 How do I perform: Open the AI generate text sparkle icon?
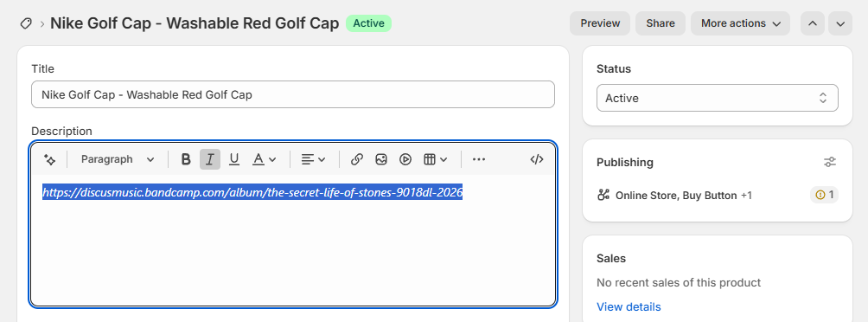point(50,159)
